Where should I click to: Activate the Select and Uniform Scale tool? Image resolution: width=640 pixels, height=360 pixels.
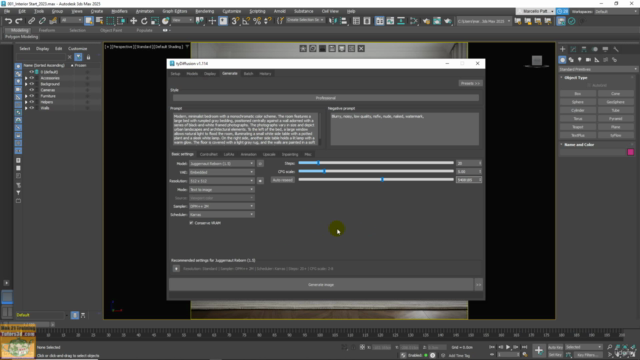[x=155, y=21]
